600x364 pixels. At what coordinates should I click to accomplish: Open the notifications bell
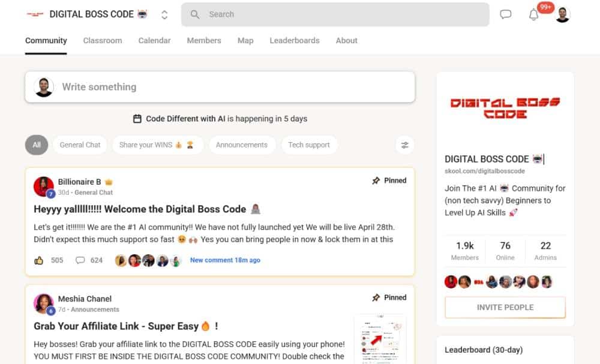point(533,14)
